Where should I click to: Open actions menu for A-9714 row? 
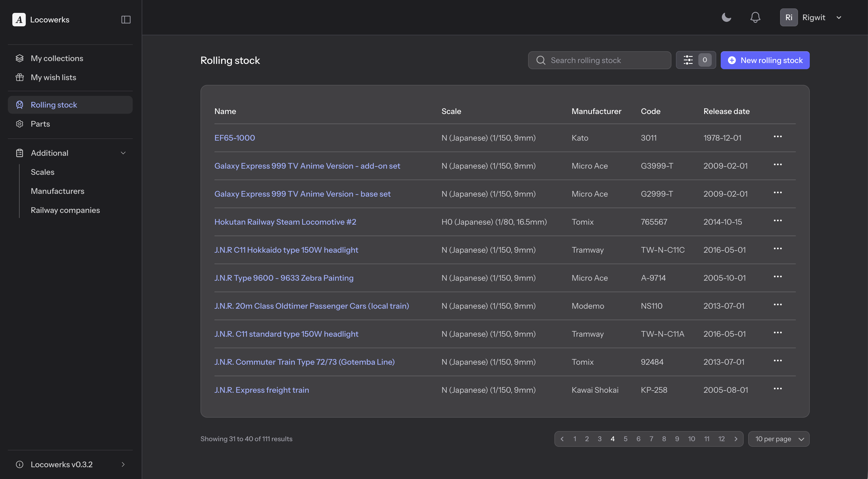[778, 276]
